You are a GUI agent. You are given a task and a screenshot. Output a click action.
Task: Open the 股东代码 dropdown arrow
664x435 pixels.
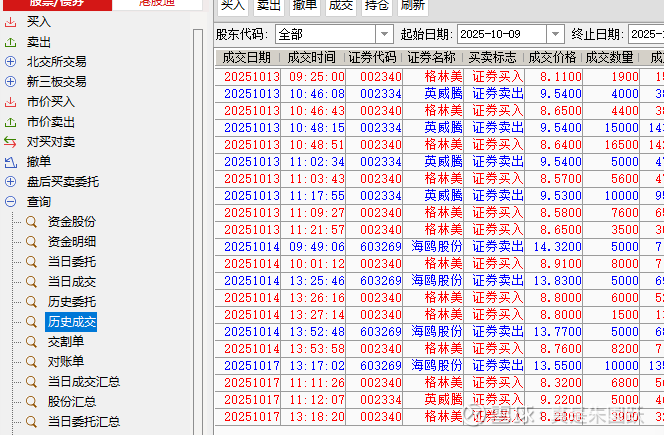pos(384,34)
